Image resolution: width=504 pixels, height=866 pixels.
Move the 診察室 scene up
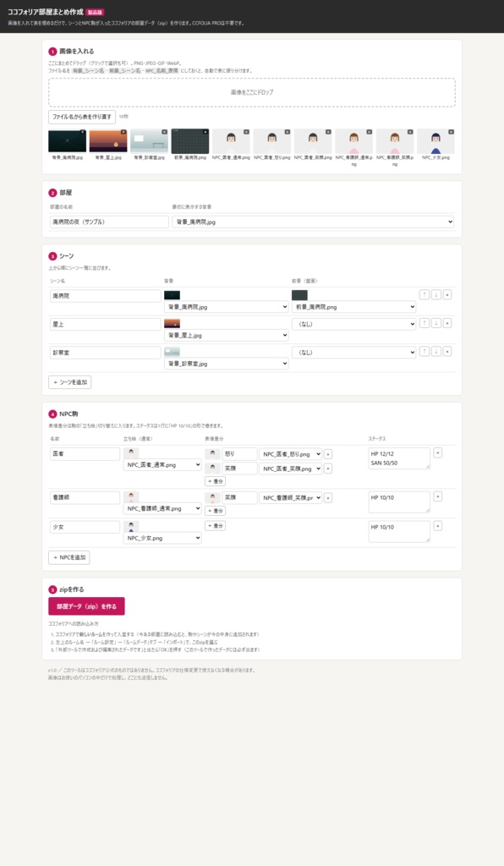(424, 351)
